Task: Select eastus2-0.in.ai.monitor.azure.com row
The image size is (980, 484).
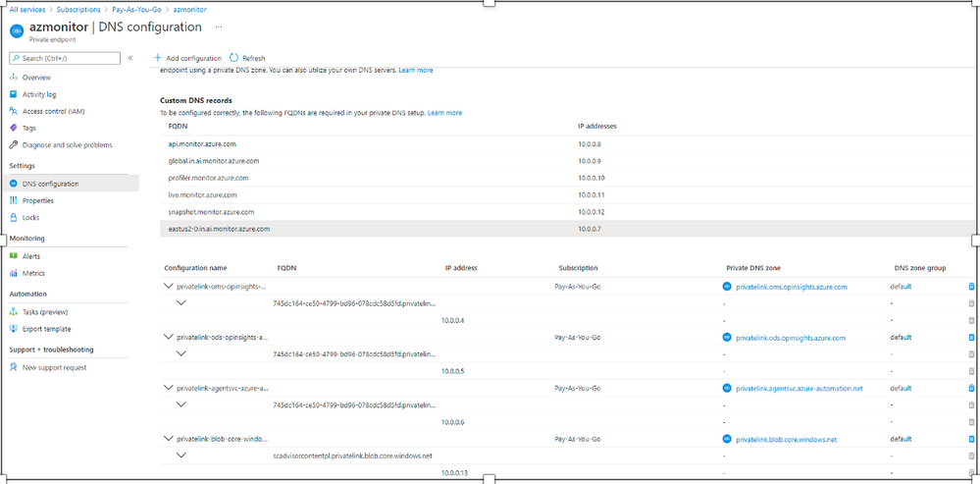Action: tap(567, 229)
